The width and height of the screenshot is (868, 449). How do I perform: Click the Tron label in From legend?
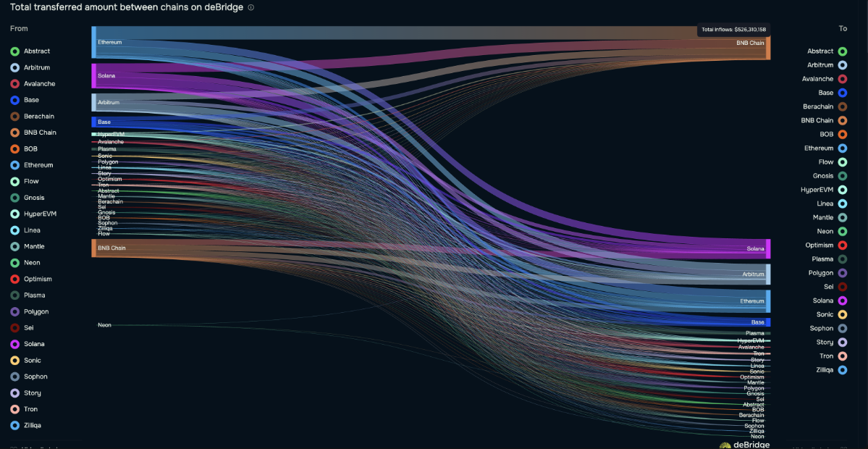(x=30, y=409)
